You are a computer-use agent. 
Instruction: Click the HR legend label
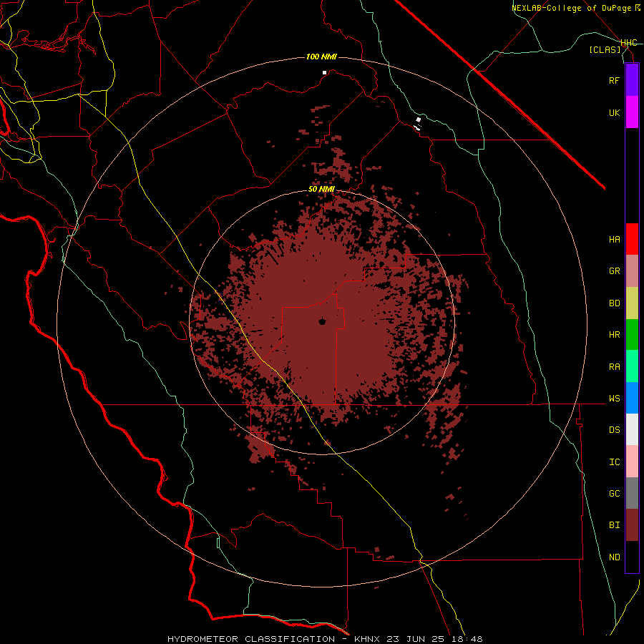click(614, 335)
